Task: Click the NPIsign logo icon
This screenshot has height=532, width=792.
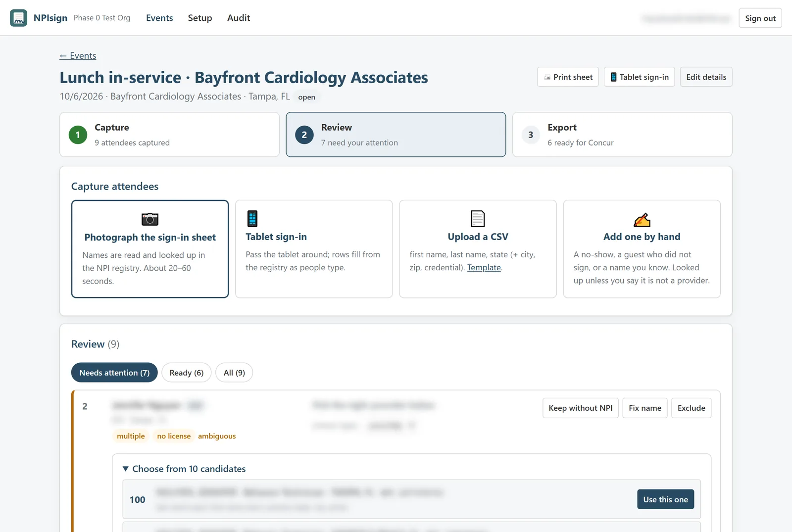Action: pos(19,18)
